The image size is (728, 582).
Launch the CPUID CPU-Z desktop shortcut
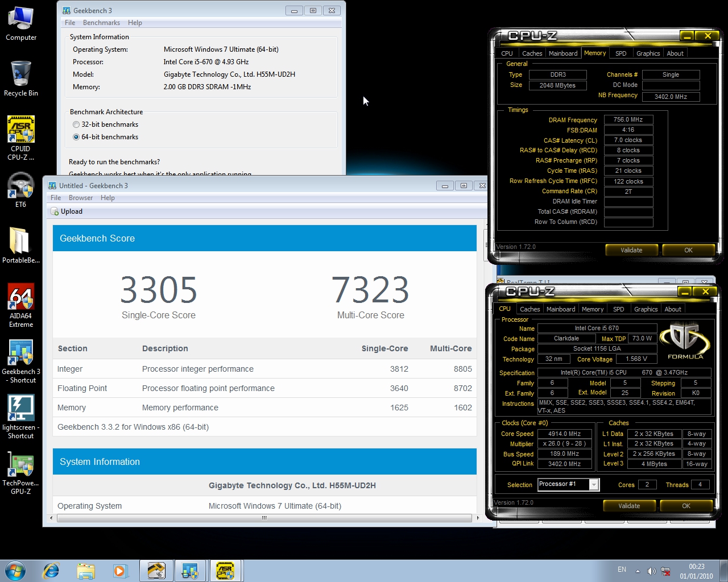pos(21,138)
